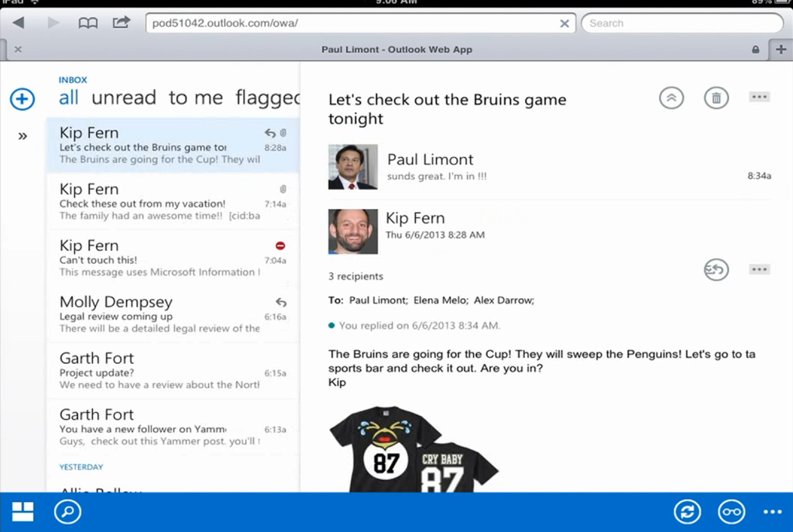Click the INBOX folder label
The width and height of the screenshot is (793, 532).
(73, 80)
